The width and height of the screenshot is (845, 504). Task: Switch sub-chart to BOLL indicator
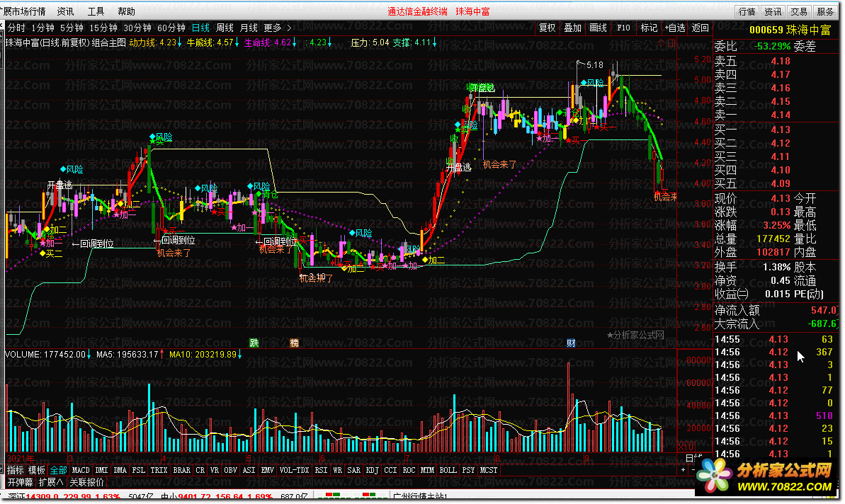click(448, 470)
